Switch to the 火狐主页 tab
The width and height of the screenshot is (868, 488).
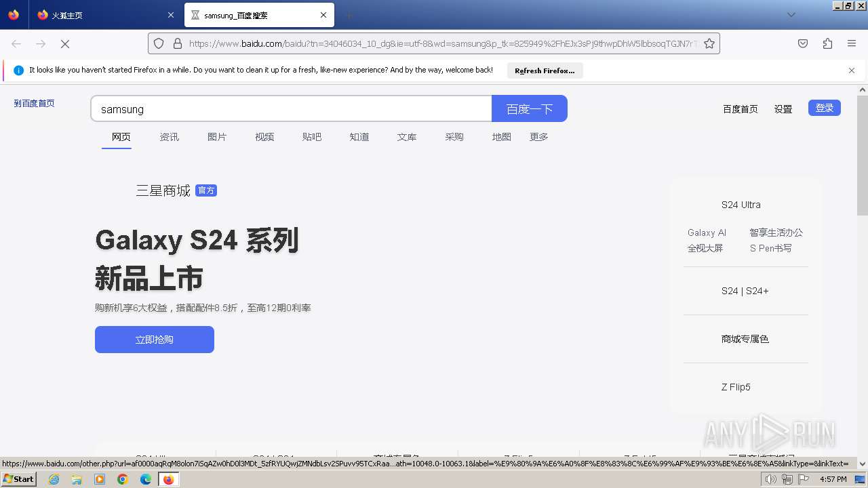click(x=105, y=15)
